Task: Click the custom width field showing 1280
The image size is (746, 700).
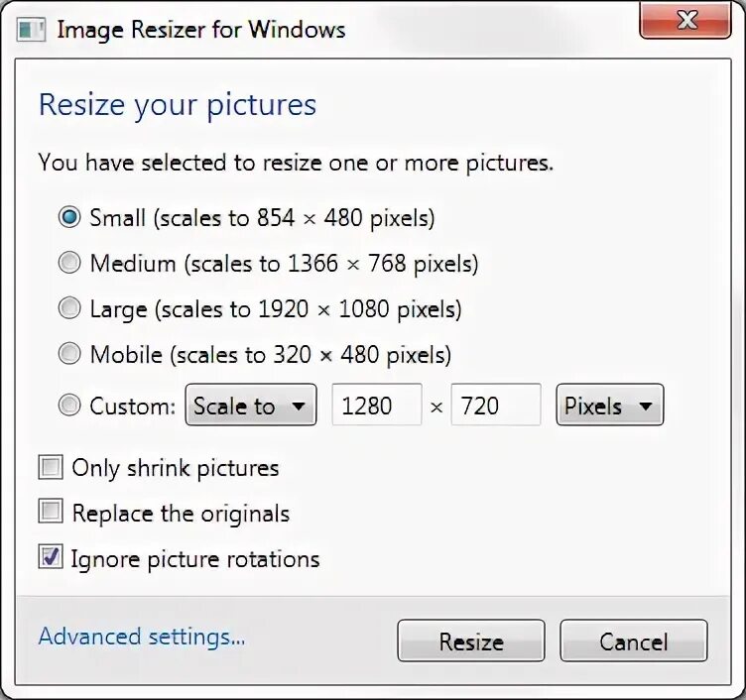Action: [377, 405]
